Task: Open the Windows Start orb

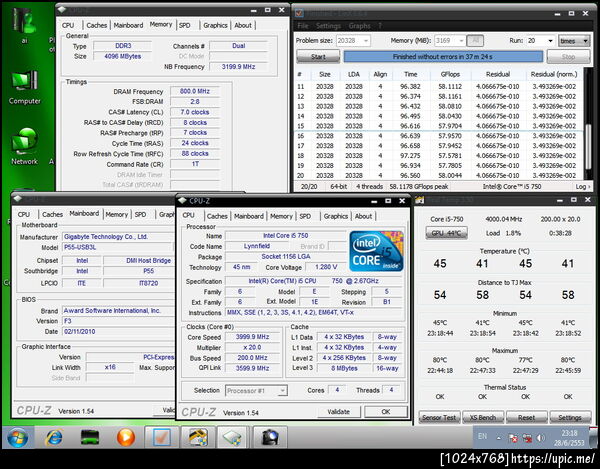Action: [x=17, y=437]
